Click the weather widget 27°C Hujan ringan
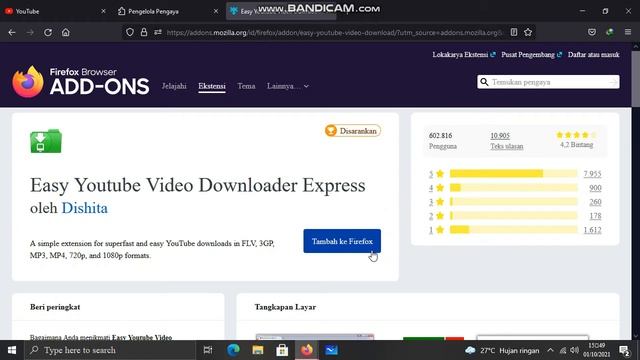The image size is (640, 360). tap(502, 350)
